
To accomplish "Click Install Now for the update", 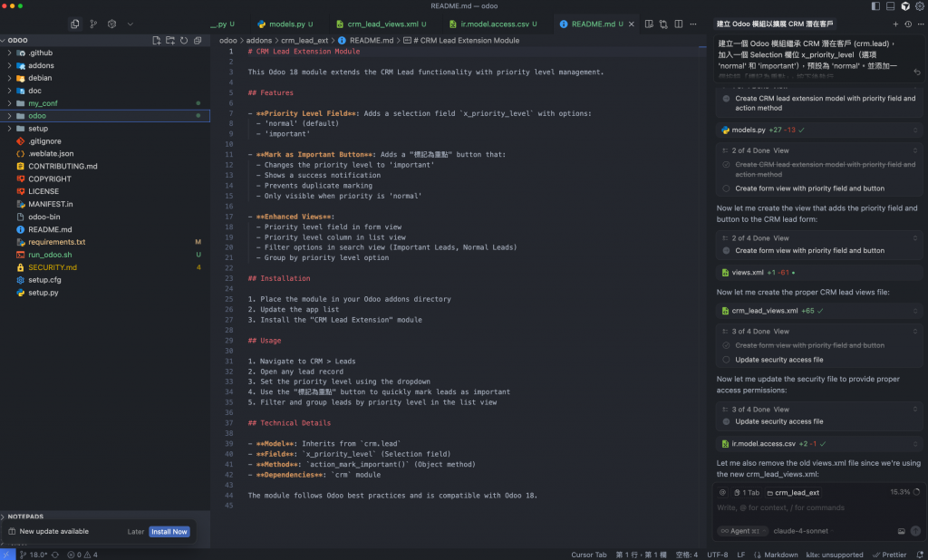I will point(169,532).
